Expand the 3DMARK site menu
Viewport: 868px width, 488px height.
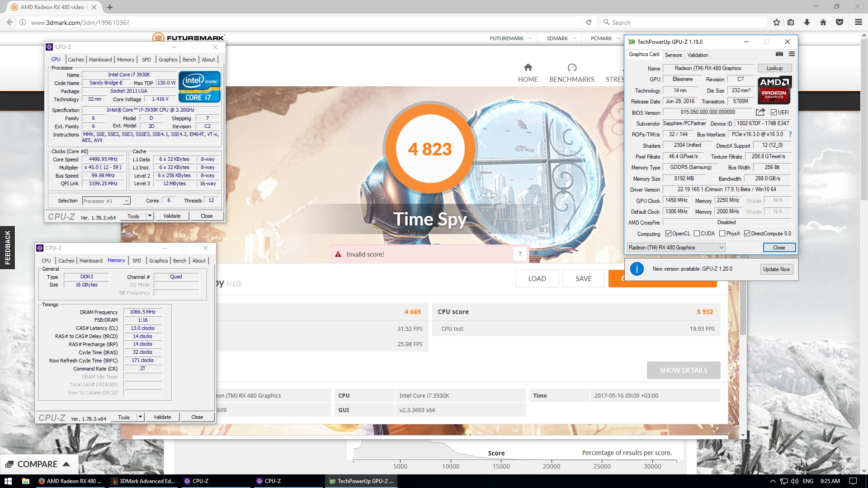click(561, 38)
